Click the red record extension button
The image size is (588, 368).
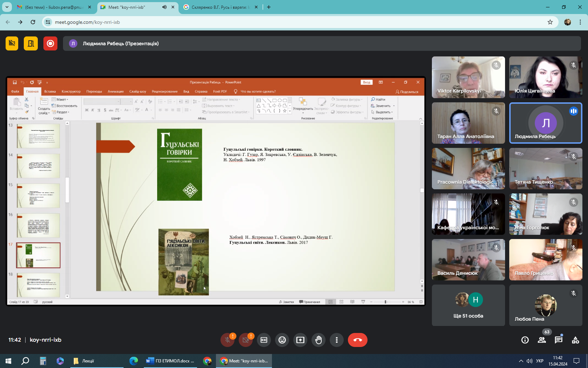coord(50,43)
